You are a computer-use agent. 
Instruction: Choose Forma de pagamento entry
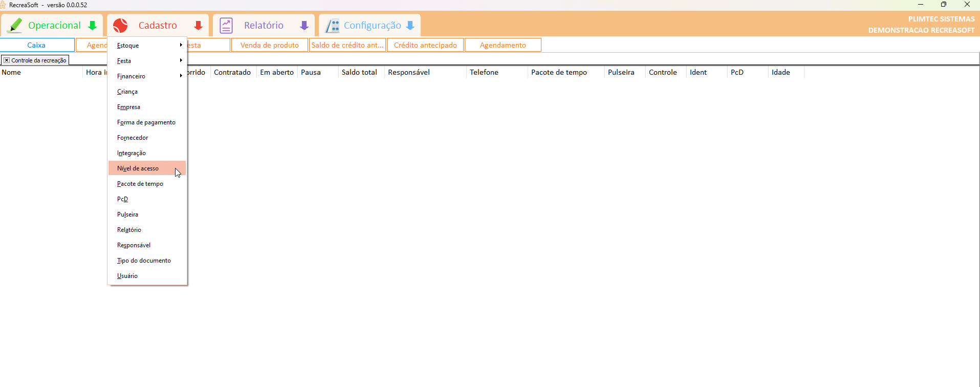[x=147, y=122]
